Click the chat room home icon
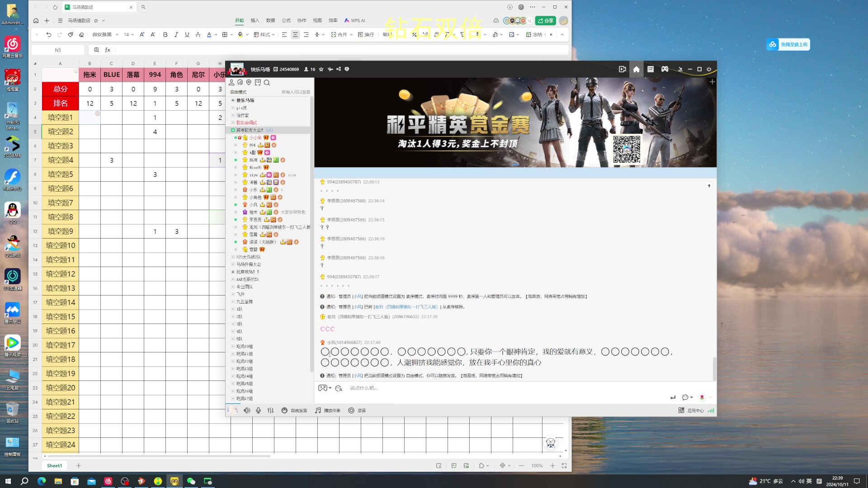 (636, 69)
